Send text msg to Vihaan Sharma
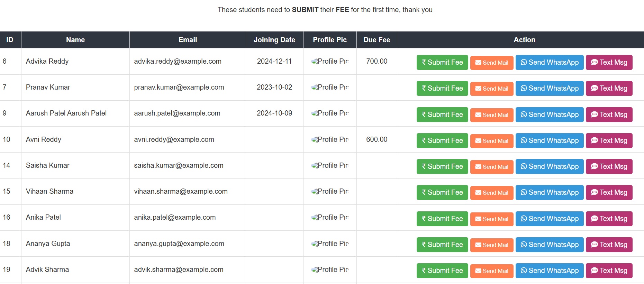644x284 pixels. 609,192
